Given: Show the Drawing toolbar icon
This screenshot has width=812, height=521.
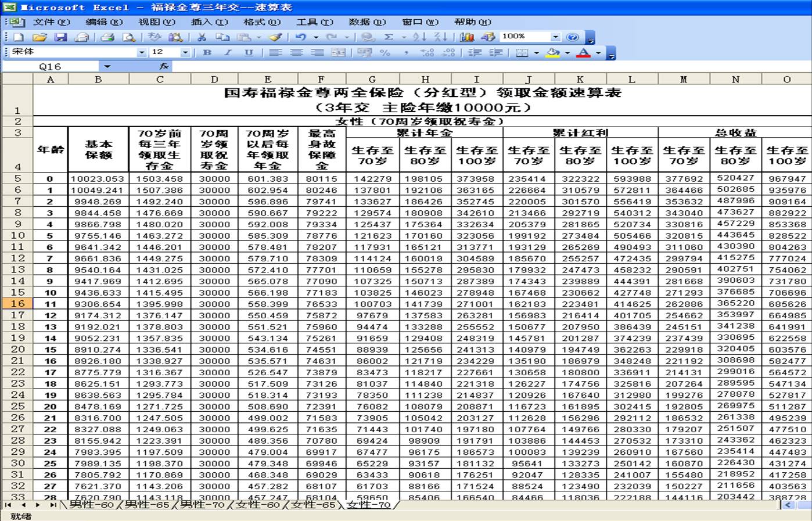Looking at the screenshot, I should (488, 37).
